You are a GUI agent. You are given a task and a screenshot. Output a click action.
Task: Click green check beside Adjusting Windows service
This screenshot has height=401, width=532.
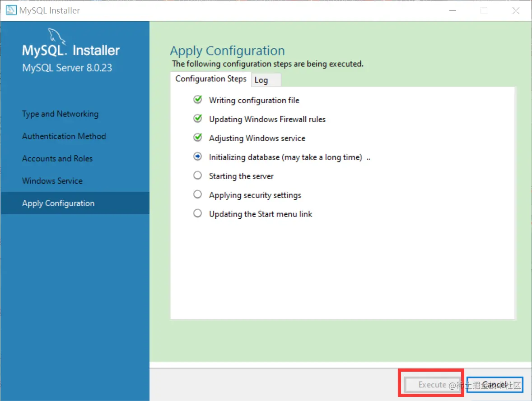click(x=197, y=137)
